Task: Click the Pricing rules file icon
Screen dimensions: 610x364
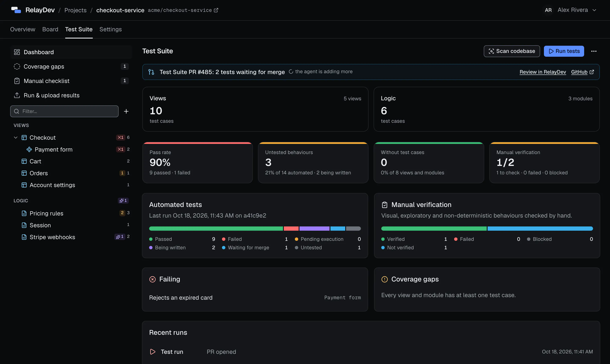Action: tap(24, 213)
